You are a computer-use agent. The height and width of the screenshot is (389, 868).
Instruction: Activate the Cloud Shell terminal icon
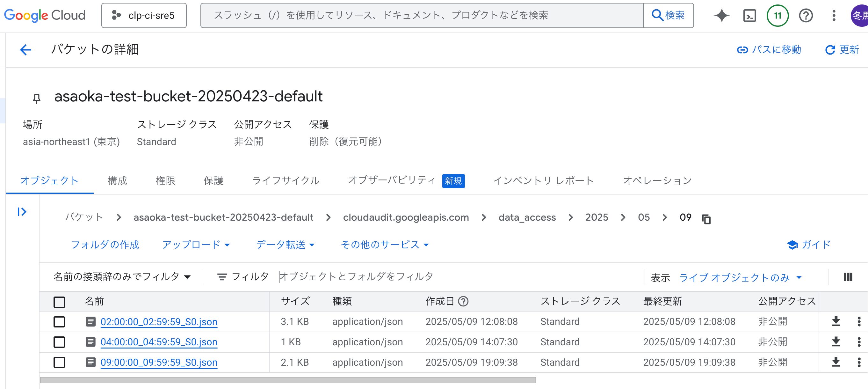coord(749,16)
